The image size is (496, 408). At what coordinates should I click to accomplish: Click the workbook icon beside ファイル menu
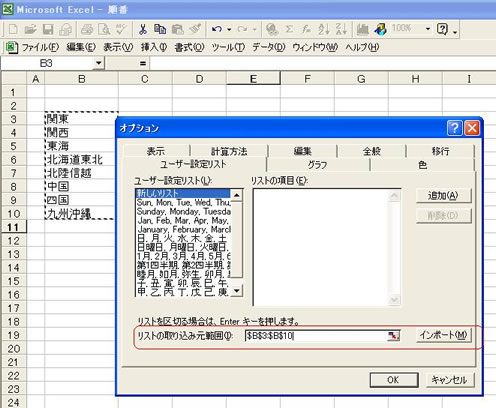(x=12, y=47)
